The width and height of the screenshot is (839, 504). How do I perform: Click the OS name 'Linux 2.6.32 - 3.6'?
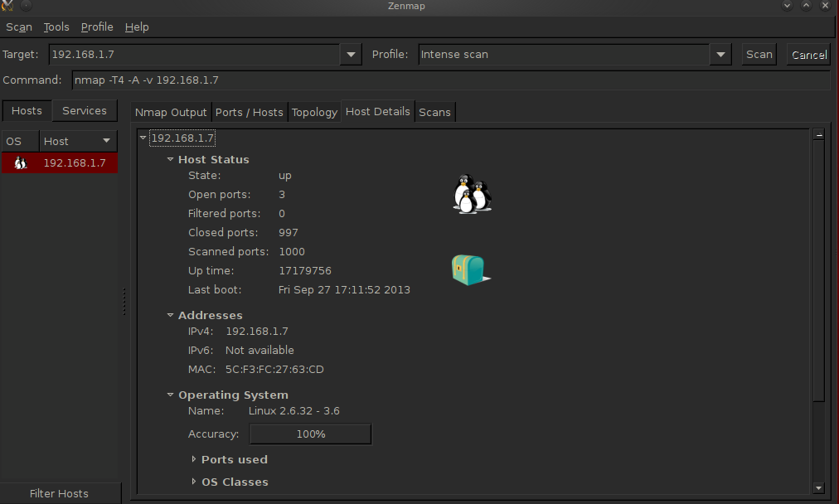click(x=293, y=411)
